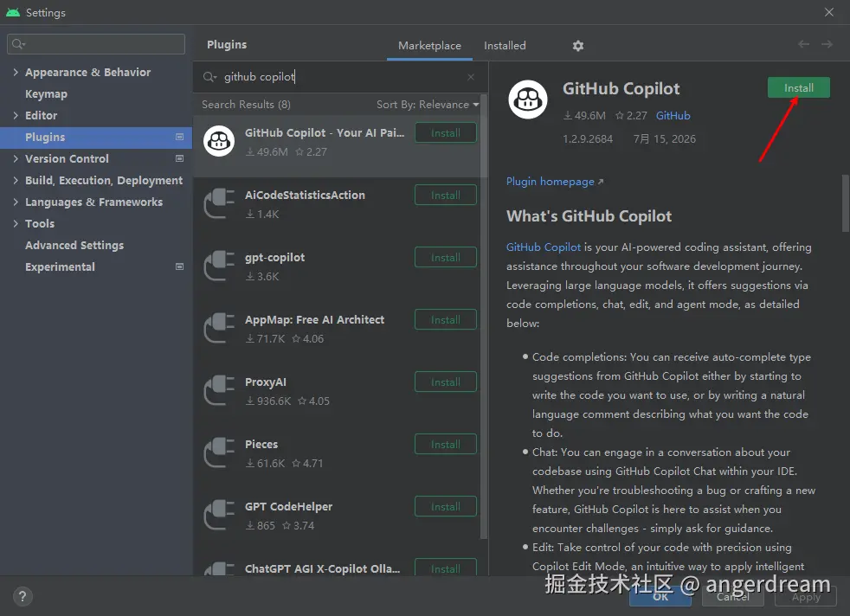This screenshot has height=616, width=850.
Task: Click the description pane scrollbar
Action: tap(845, 203)
